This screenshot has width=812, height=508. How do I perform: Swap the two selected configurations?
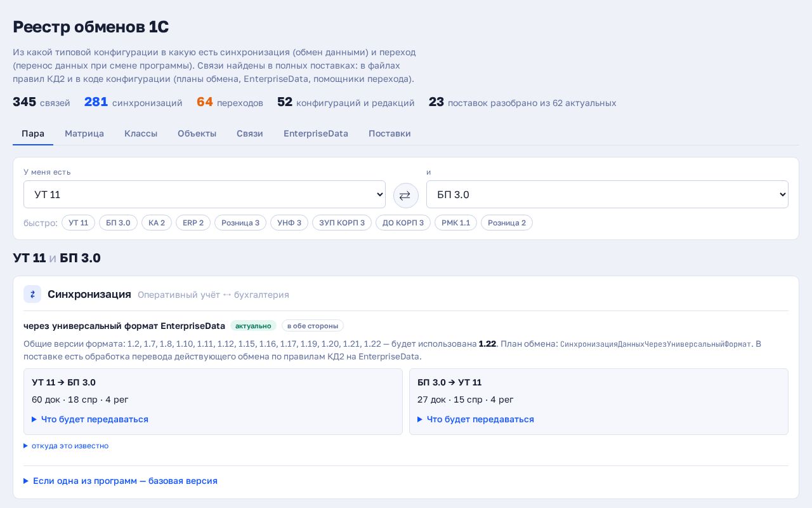point(406,195)
